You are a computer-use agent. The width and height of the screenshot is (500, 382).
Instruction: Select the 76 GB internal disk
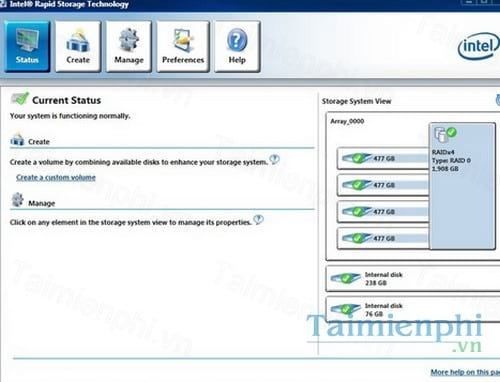tap(413, 310)
